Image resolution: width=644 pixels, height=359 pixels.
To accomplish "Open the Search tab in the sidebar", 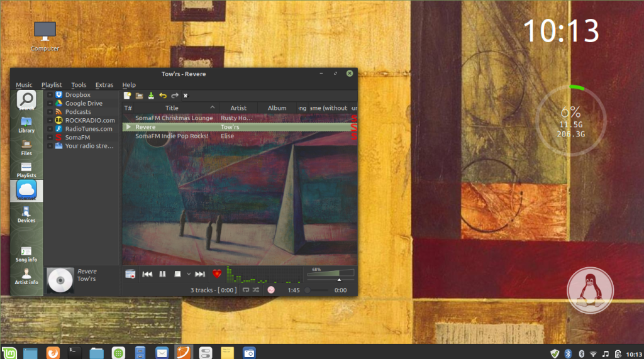I will (x=26, y=101).
